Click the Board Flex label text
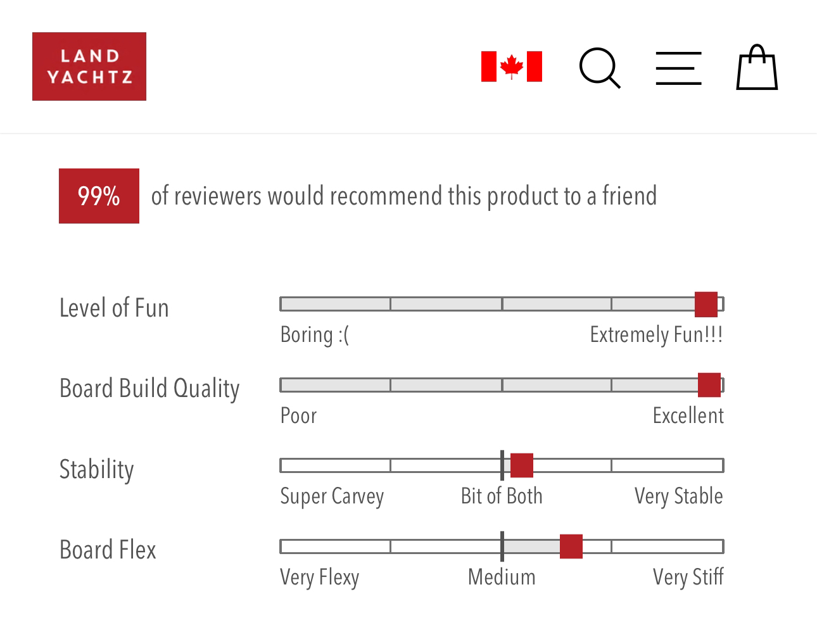 point(108,550)
